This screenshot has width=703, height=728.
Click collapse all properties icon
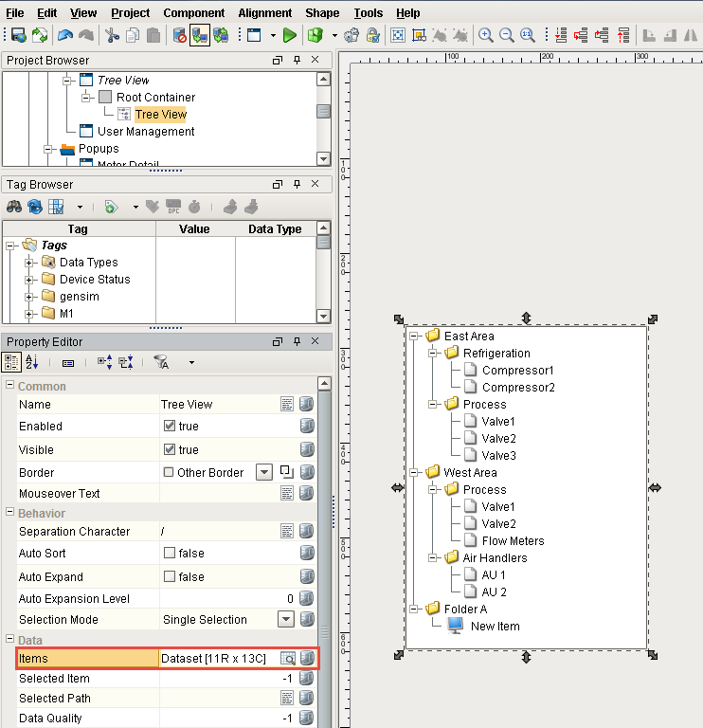coord(126,362)
